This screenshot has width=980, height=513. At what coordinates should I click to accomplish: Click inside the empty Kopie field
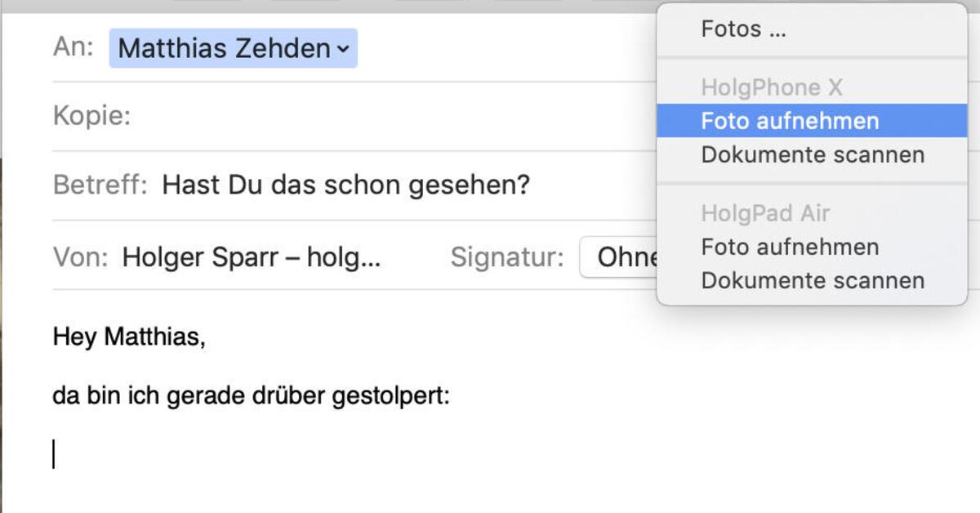[245, 117]
